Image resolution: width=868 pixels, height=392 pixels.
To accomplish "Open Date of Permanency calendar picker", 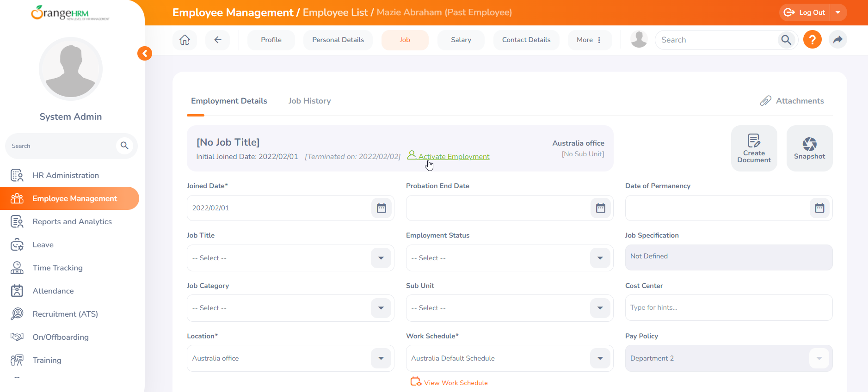I will pyautogui.click(x=819, y=208).
